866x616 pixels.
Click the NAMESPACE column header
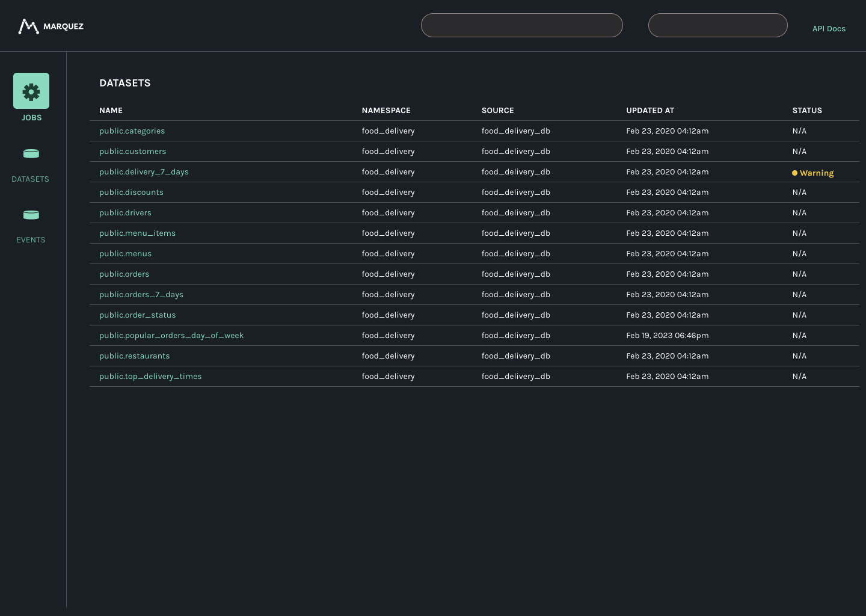click(x=386, y=111)
